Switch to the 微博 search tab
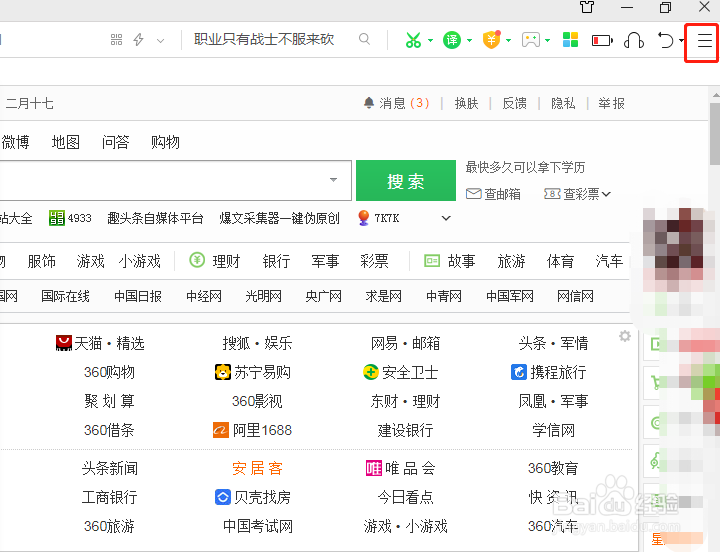The height and width of the screenshot is (552, 720). click(16, 142)
